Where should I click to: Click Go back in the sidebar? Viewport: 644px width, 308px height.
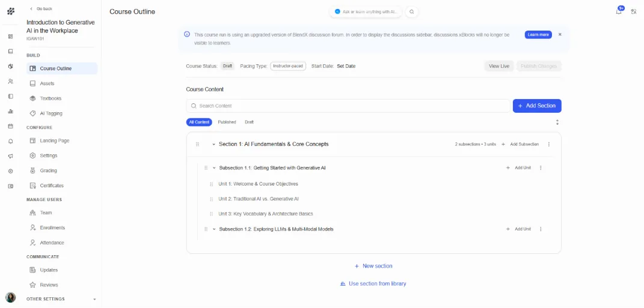click(x=41, y=8)
